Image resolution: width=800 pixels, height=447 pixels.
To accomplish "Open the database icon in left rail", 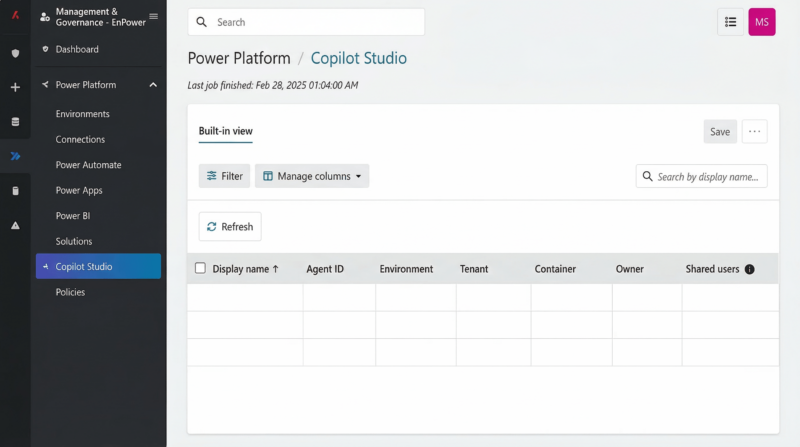I will [15, 122].
